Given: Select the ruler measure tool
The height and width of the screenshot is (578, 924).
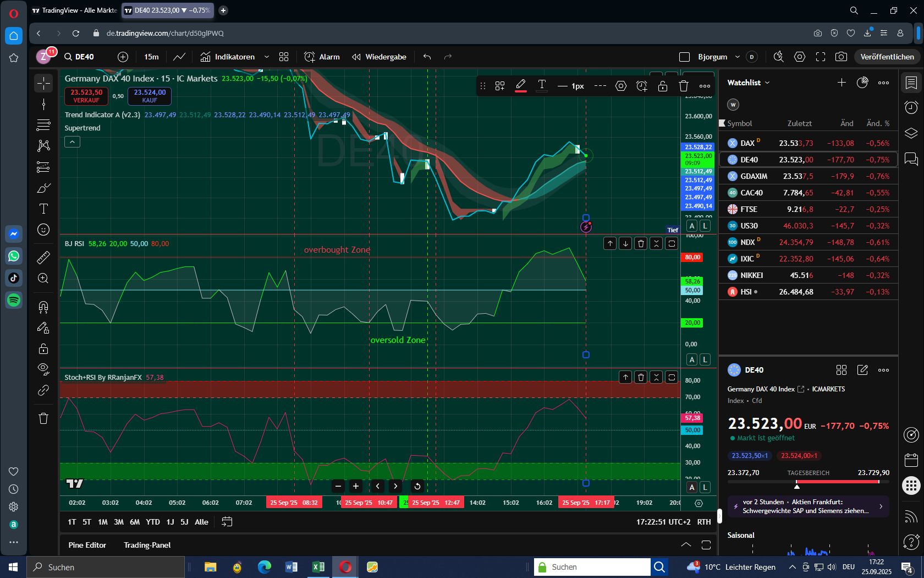Looking at the screenshot, I should point(43,257).
